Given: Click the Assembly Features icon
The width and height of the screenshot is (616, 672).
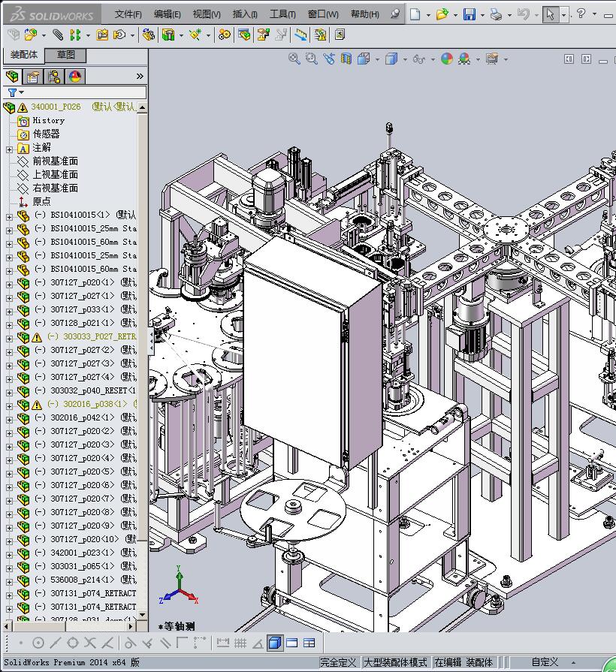Looking at the screenshot, I should click(x=168, y=35).
